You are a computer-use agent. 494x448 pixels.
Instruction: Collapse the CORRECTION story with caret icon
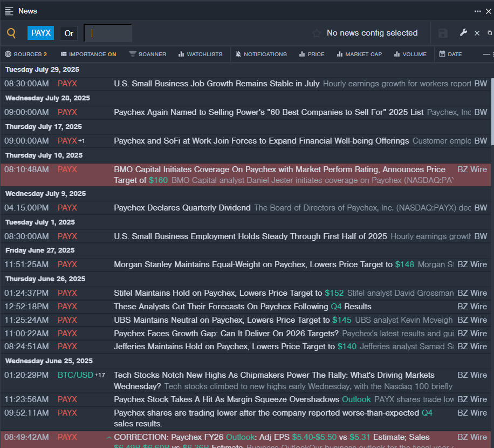109,438
